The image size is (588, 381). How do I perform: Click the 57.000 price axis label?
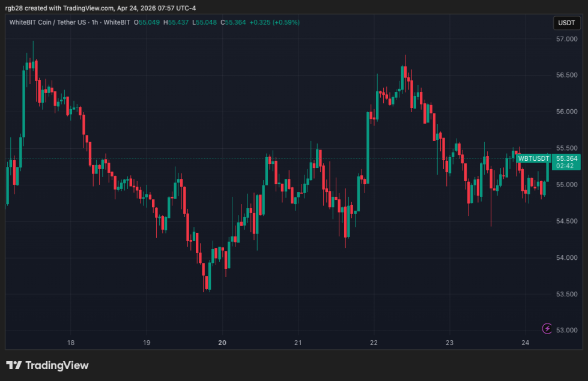pyautogui.click(x=567, y=39)
